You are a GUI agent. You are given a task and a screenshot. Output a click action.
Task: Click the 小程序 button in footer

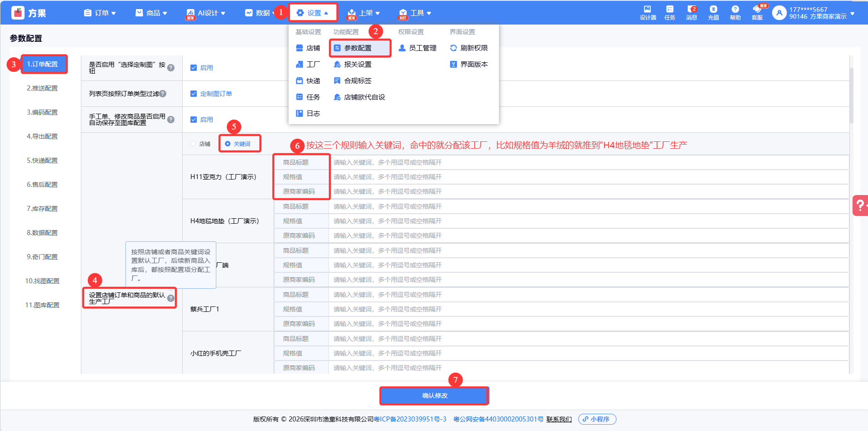point(597,419)
